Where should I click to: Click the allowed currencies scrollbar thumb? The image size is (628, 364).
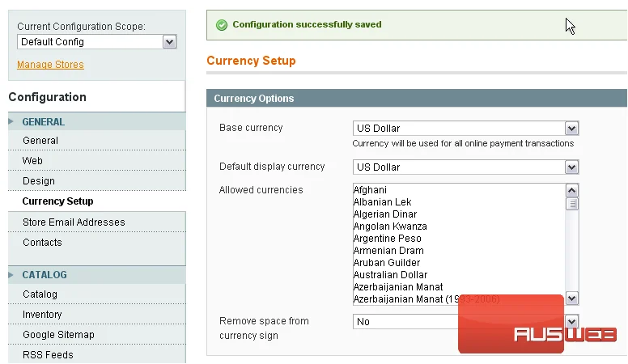572,204
